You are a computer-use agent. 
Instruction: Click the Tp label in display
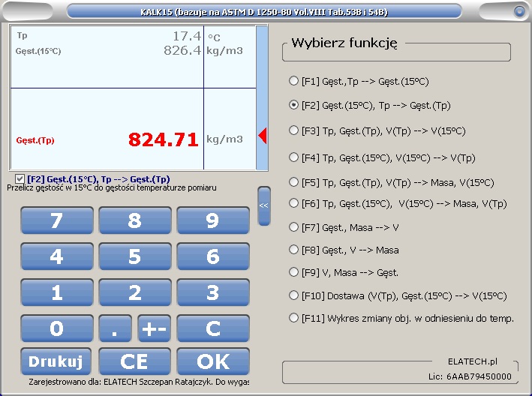pos(22,35)
